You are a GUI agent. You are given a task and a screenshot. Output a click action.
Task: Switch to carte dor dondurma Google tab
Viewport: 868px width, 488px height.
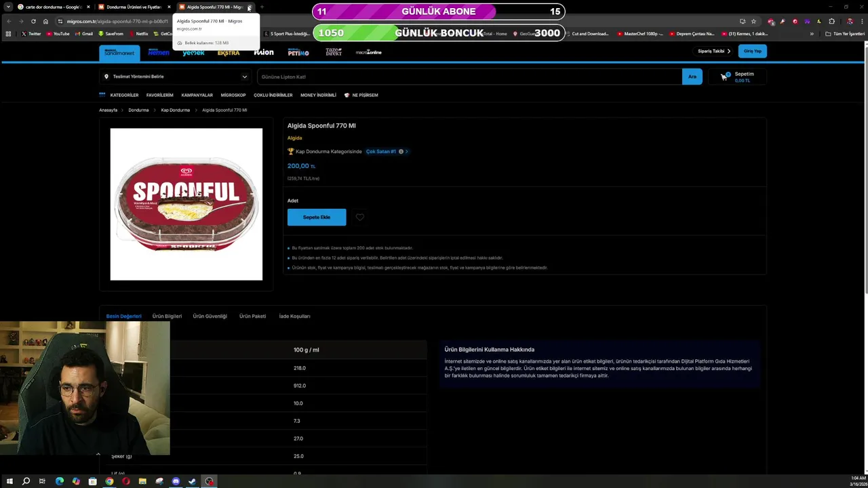(53, 7)
